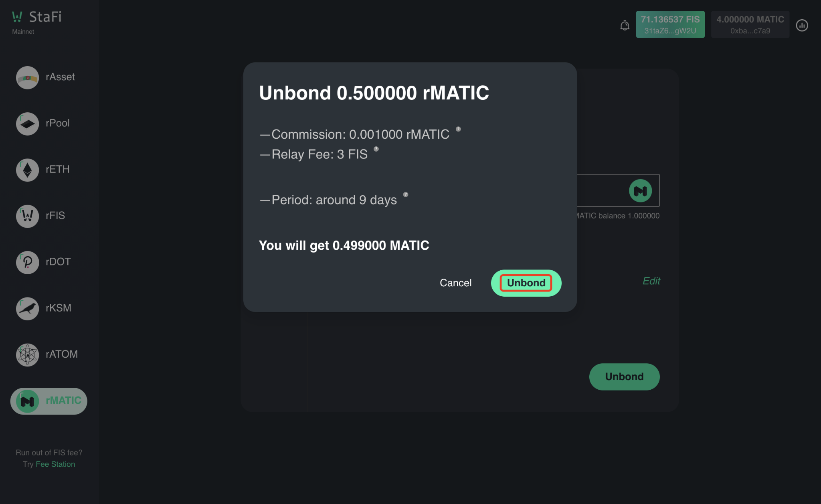
Task: Click the rDOT Polkadot icon
Action: tap(27, 262)
